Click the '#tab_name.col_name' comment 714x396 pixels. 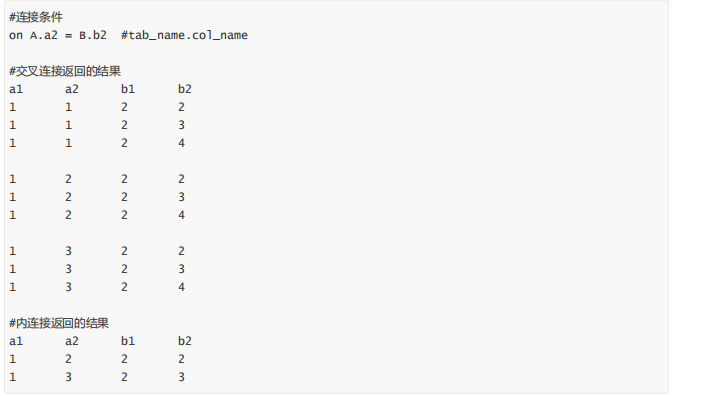click(x=184, y=36)
